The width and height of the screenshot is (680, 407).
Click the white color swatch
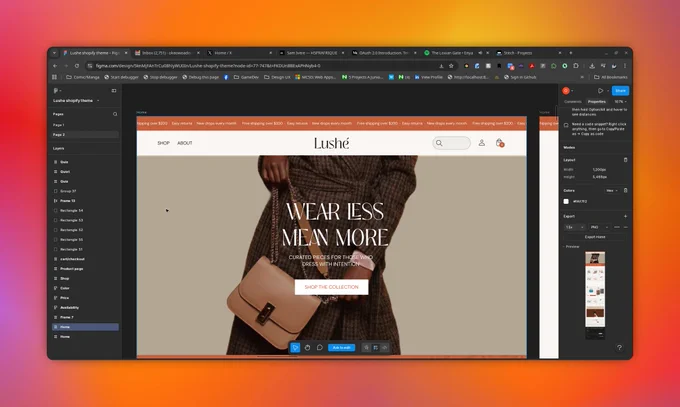(x=566, y=201)
